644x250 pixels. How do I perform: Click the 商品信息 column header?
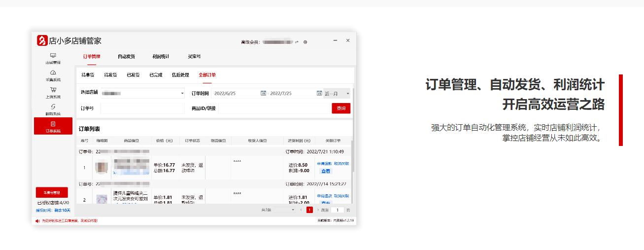click(131, 141)
